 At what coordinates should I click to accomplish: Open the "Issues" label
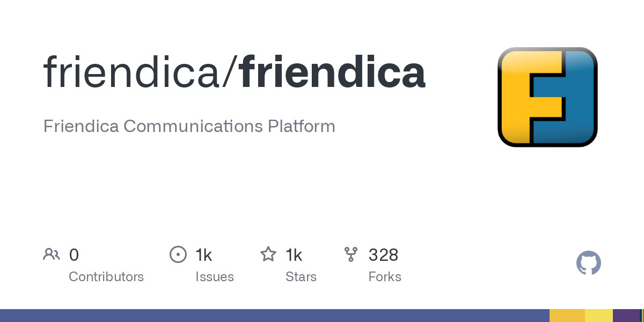pos(215,277)
